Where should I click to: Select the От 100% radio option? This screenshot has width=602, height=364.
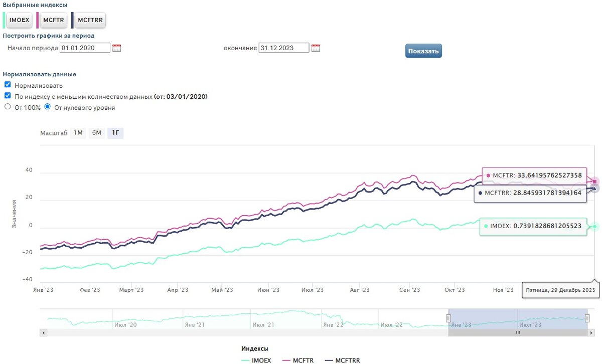click(8, 107)
